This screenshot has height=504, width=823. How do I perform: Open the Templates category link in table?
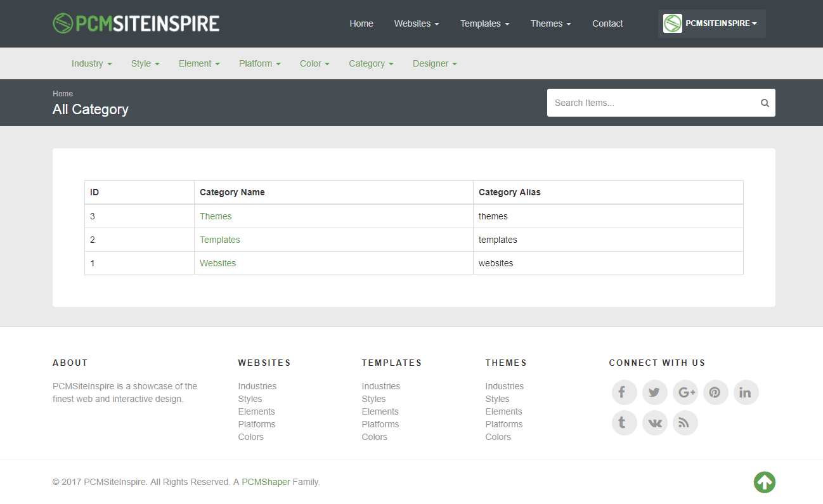pyautogui.click(x=220, y=240)
